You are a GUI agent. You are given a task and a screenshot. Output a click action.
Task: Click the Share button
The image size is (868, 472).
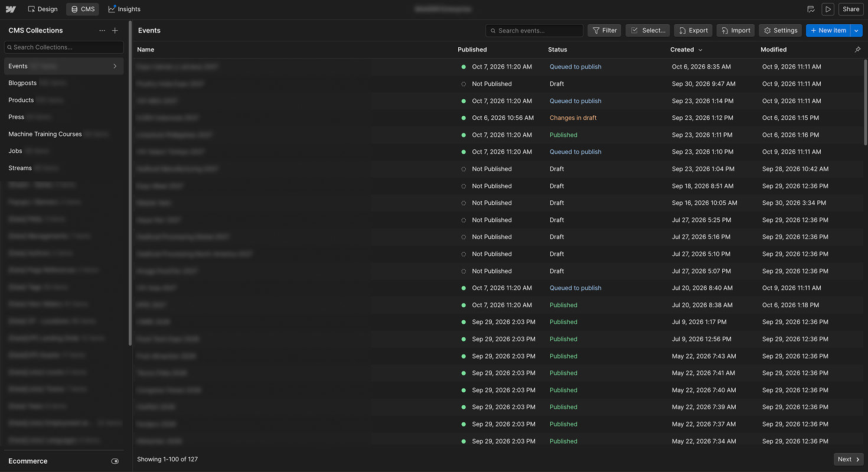point(851,9)
